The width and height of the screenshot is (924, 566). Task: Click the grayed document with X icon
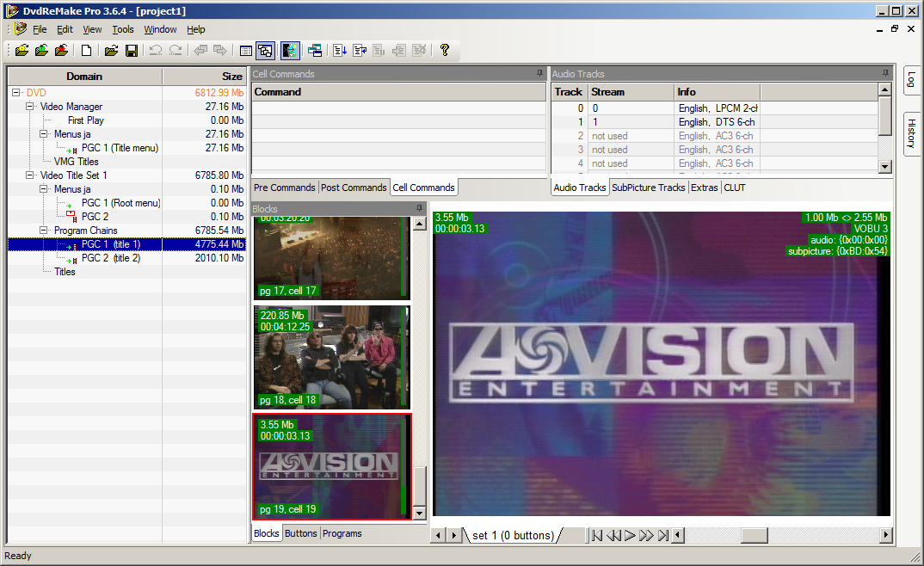419,51
